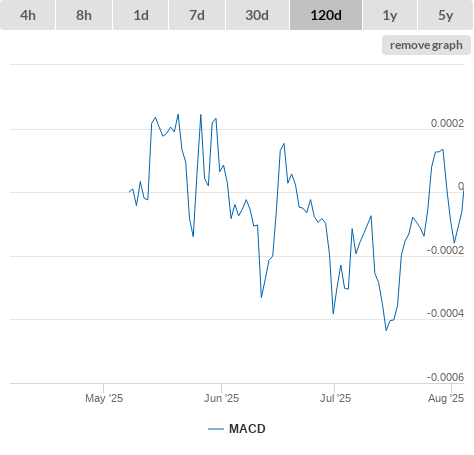Click the lowest MACD trough in mid-July
Viewport: 474px width, 455px height.
pyautogui.click(x=386, y=330)
